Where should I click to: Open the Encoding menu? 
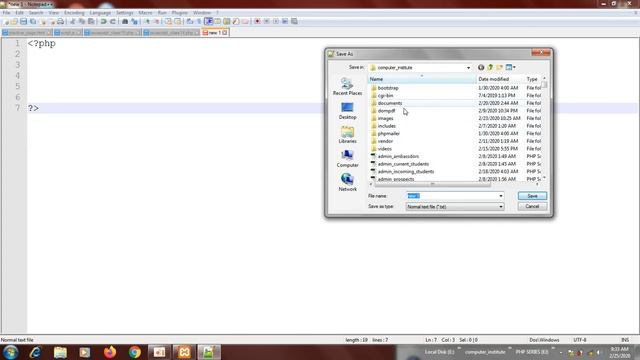pyautogui.click(x=74, y=13)
